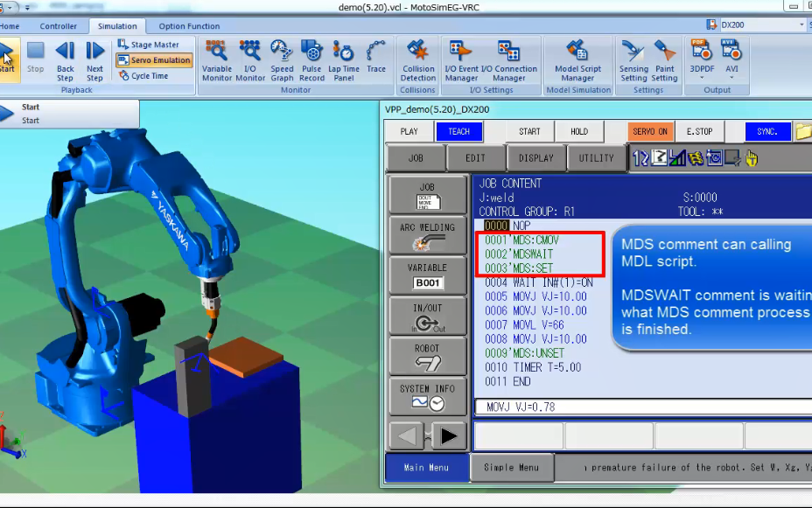Toggle SERVO ON on the pendant
This screenshot has height=508, width=812.
(x=650, y=131)
